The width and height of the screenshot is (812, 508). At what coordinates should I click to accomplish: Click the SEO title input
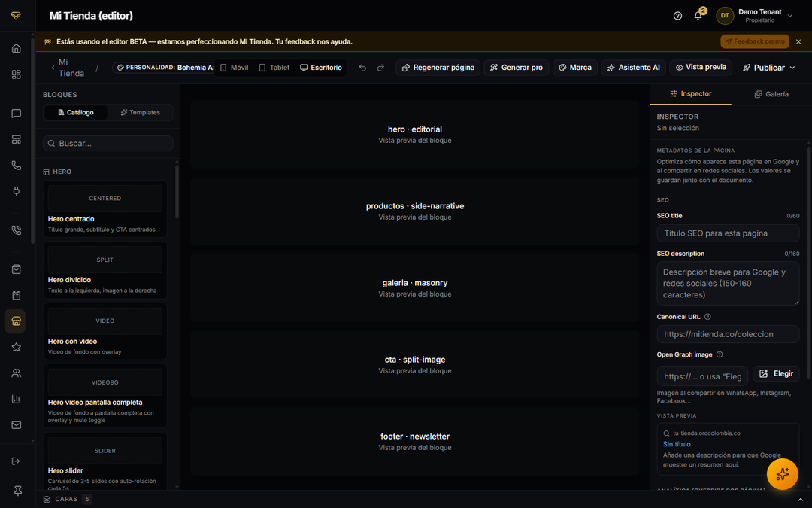click(728, 233)
